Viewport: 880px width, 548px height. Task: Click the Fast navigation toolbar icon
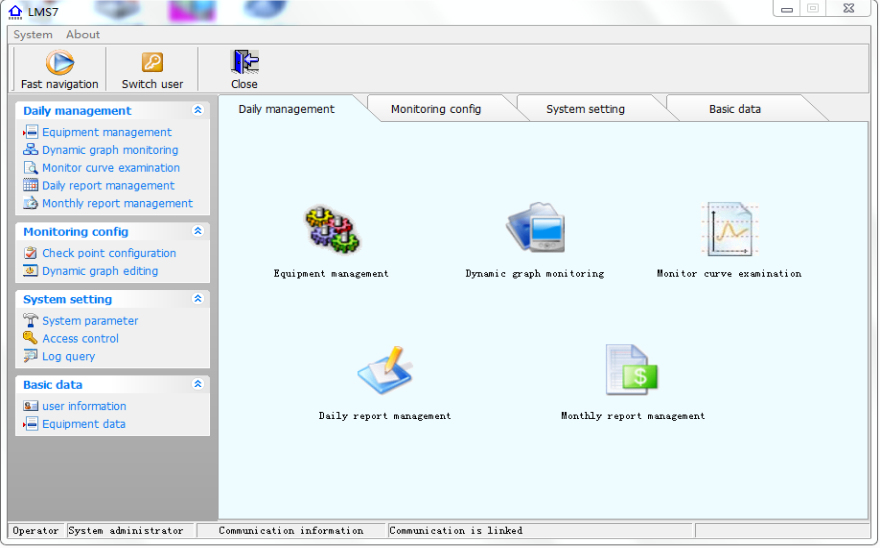click(x=60, y=63)
